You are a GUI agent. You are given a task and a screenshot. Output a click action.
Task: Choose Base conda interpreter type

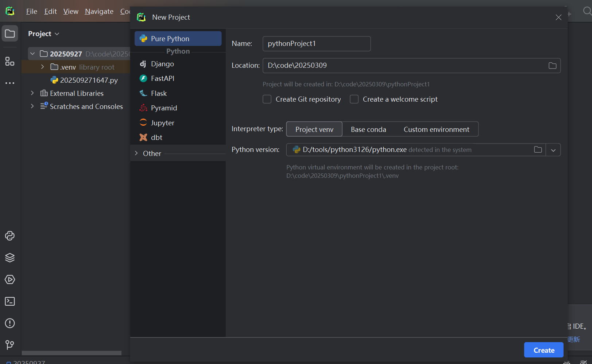(x=368, y=129)
